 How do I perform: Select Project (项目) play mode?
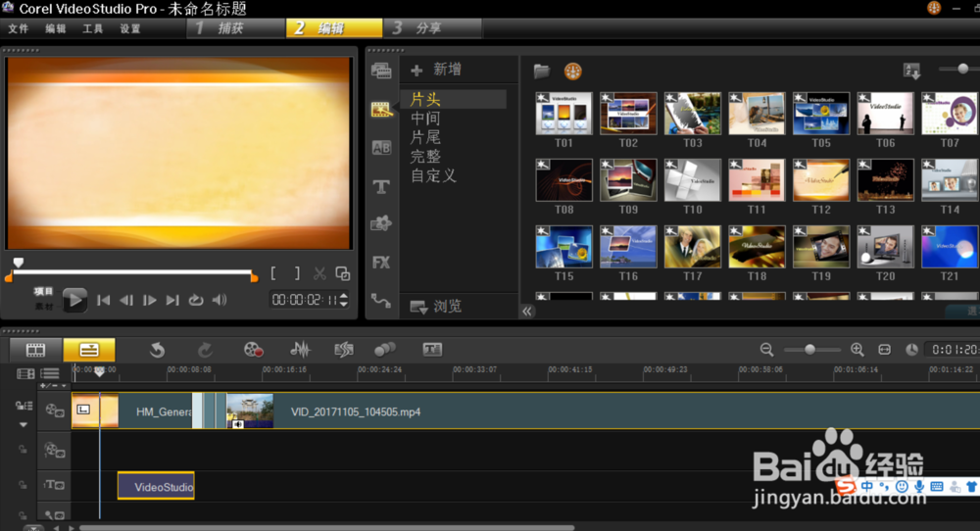[43, 291]
